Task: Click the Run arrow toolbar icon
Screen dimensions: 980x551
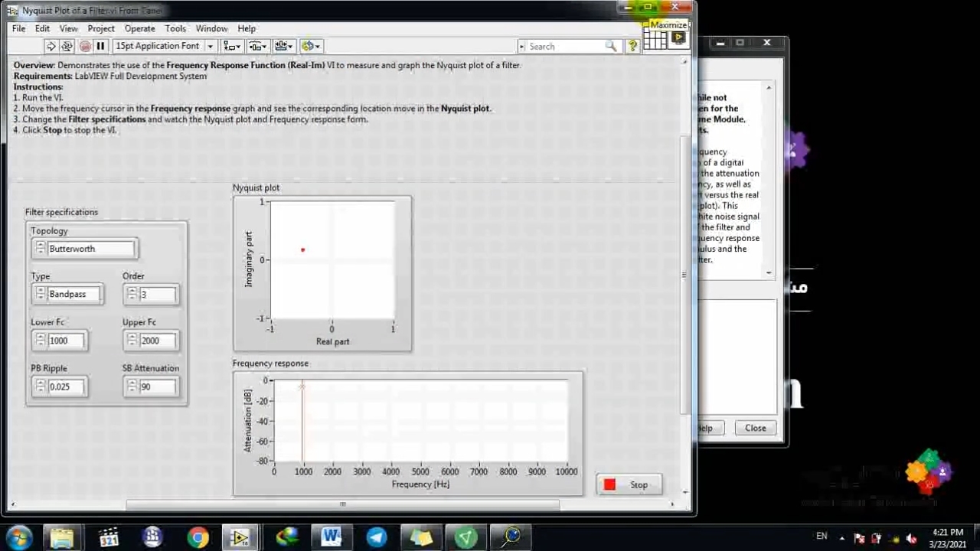Action: pyautogui.click(x=51, y=46)
